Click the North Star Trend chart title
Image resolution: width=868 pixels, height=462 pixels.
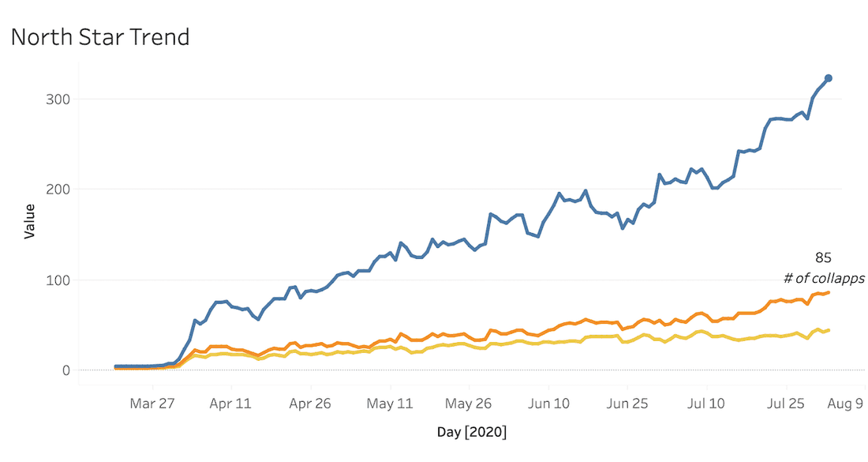[100, 37]
